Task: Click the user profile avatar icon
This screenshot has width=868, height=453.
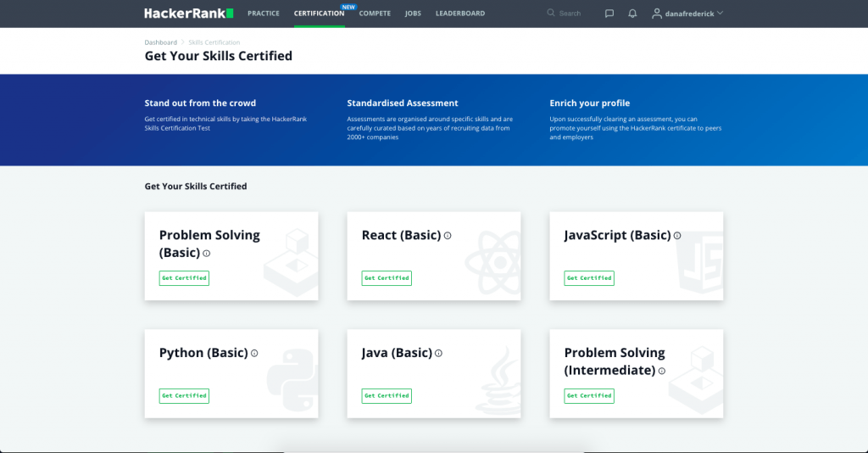Action: click(x=657, y=14)
